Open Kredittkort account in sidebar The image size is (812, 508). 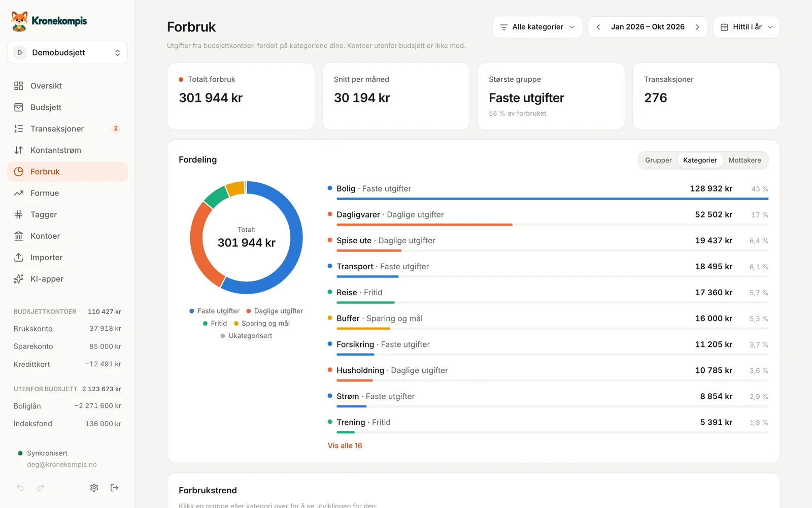click(x=67, y=364)
